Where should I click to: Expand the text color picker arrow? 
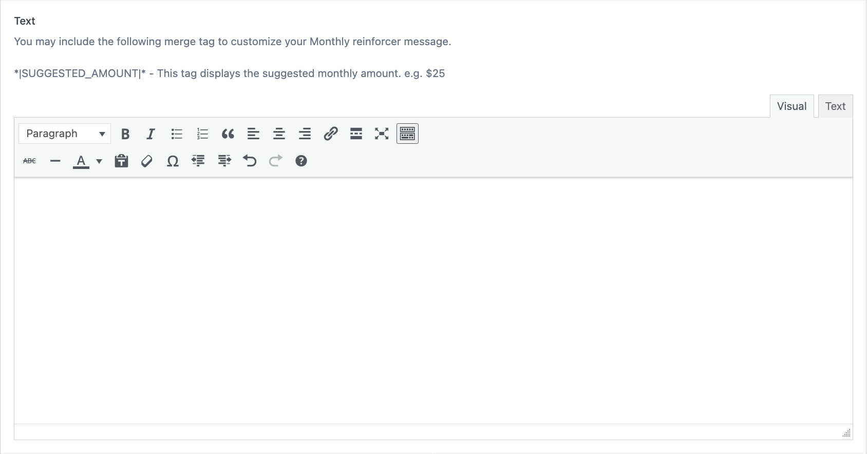pyautogui.click(x=99, y=161)
